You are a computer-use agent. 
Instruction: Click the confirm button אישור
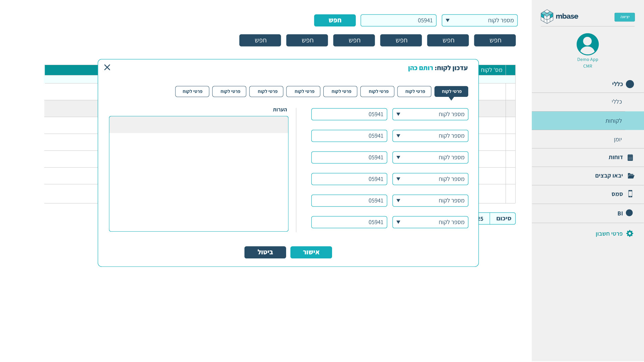311,252
